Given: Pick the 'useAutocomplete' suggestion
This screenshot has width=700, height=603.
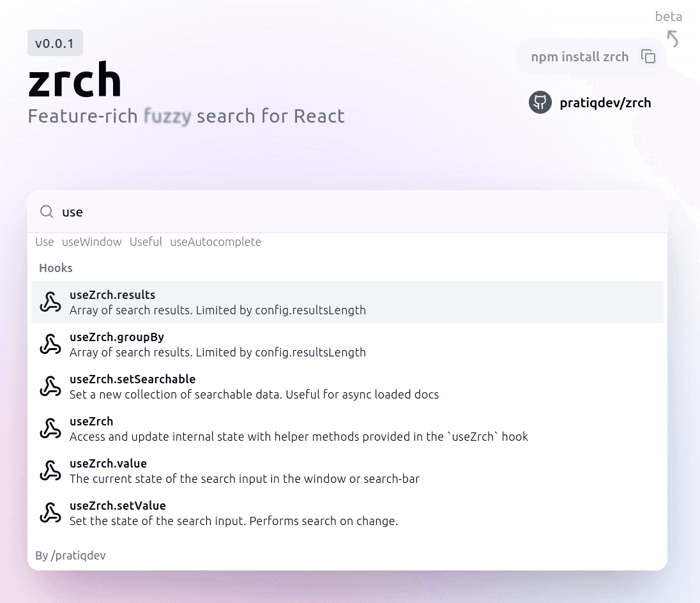Looking at the screenshot, I should click(215, 242).
